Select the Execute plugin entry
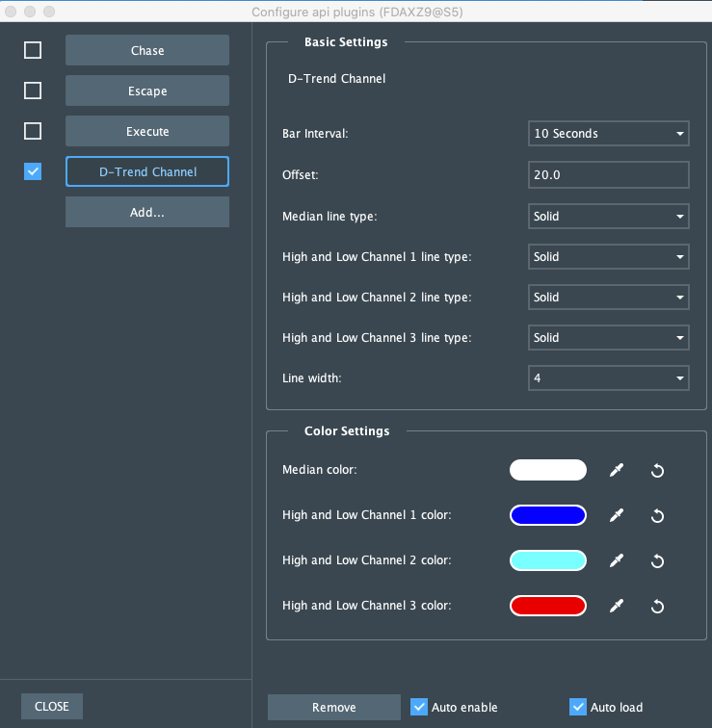Image resolution: width=712 pixels, height=728 pixels. pyautogui.click(x=146, y=131)
